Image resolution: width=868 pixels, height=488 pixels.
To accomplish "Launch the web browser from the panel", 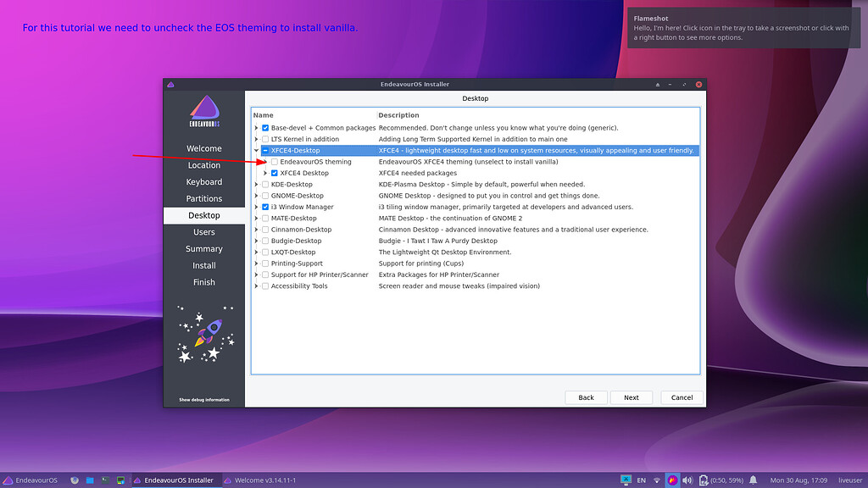I will 75,480.
